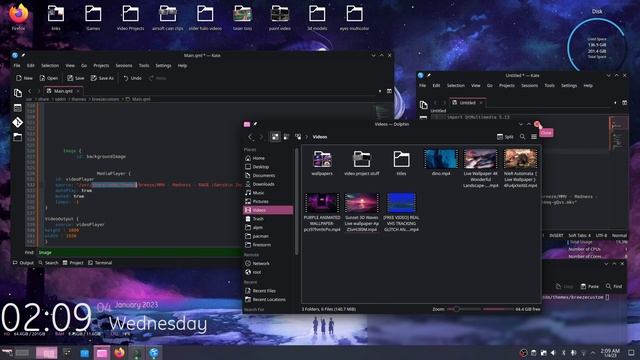Show the Projects panel icon below Documents in Kate
The height and width of the screenshot is (360, 640).
[18, 108]
